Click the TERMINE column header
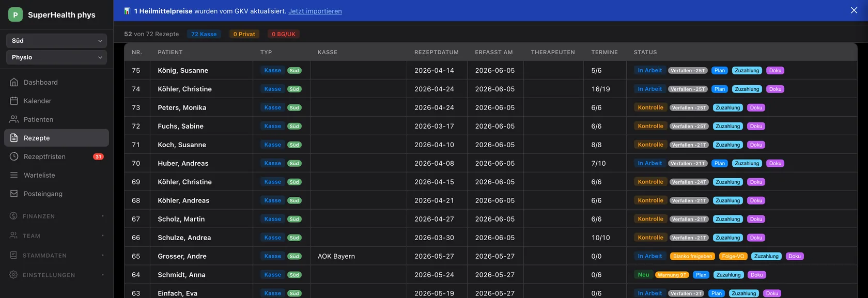868x298 pixels. click(605, 52)
